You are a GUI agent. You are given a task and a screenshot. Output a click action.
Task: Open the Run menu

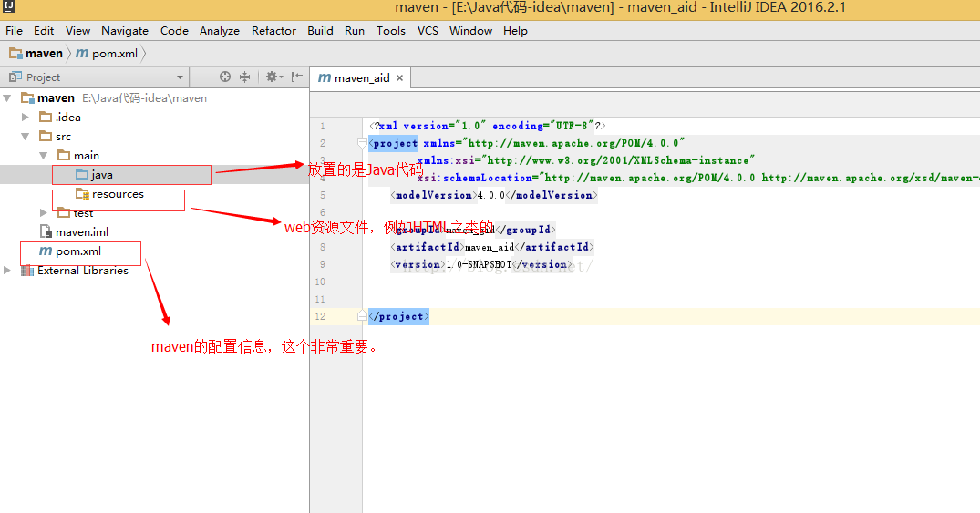[x=355, y=31]
